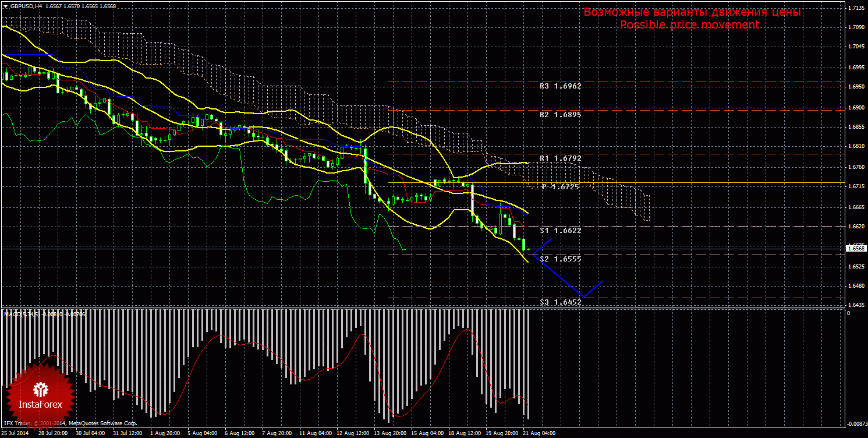Image resolution: width=868 pixels, height=438 pixels.
Task: Click the 13 Aug 20:00 time label
Action: pos(392,433)
